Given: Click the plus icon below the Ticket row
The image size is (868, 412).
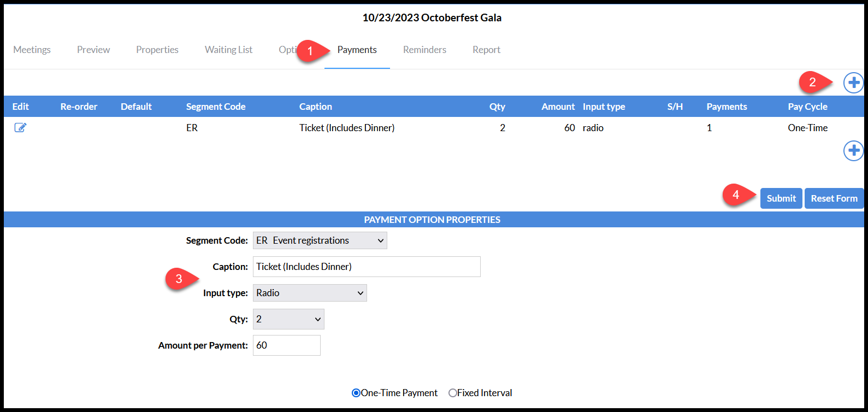Looking at the screenshot, I should 853,151.
